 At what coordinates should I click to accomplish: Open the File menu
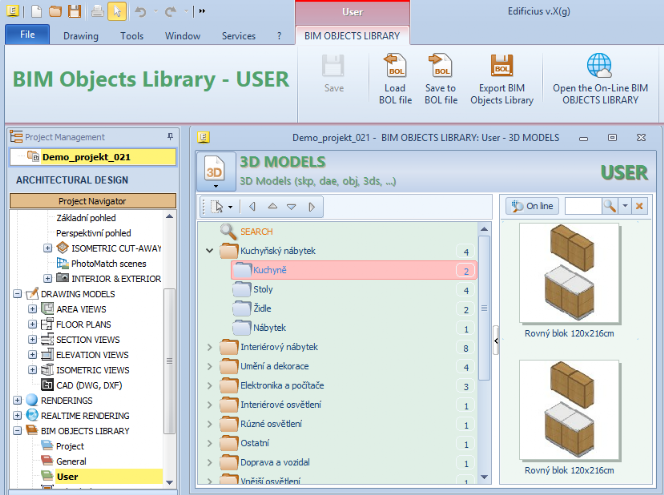[x=28, y=35]
